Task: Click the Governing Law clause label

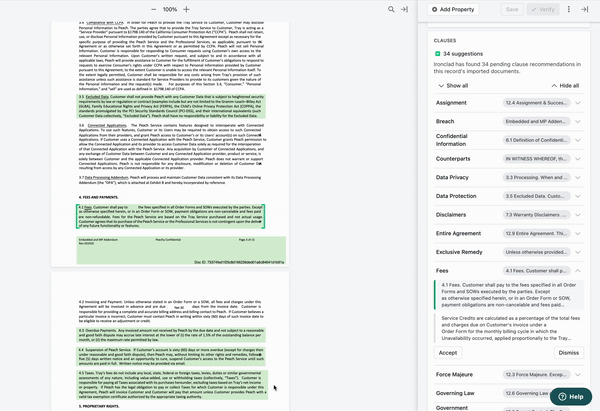Action: (455, 393)
